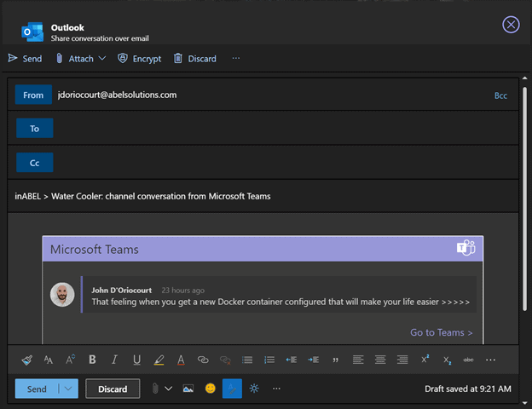Click the bottom Discard button
532x409 pixels.
click(x=113, y=389)
